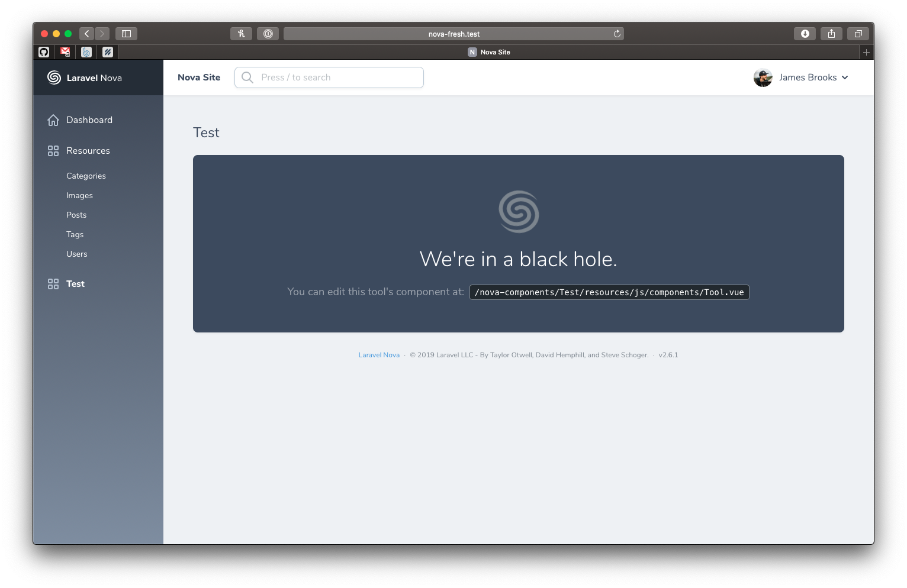Open Safari downloads via the arrow icon
The width and height of the screenshot is (907, 588).
805,34
